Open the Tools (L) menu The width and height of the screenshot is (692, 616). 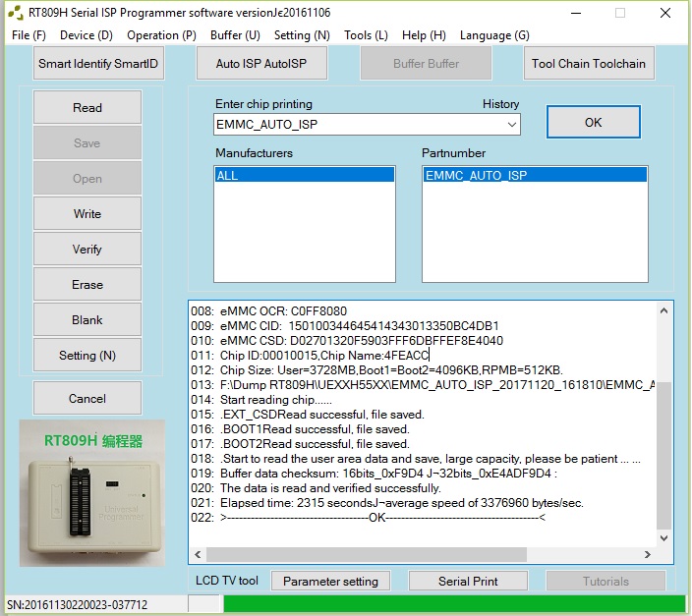pos(366,35)
